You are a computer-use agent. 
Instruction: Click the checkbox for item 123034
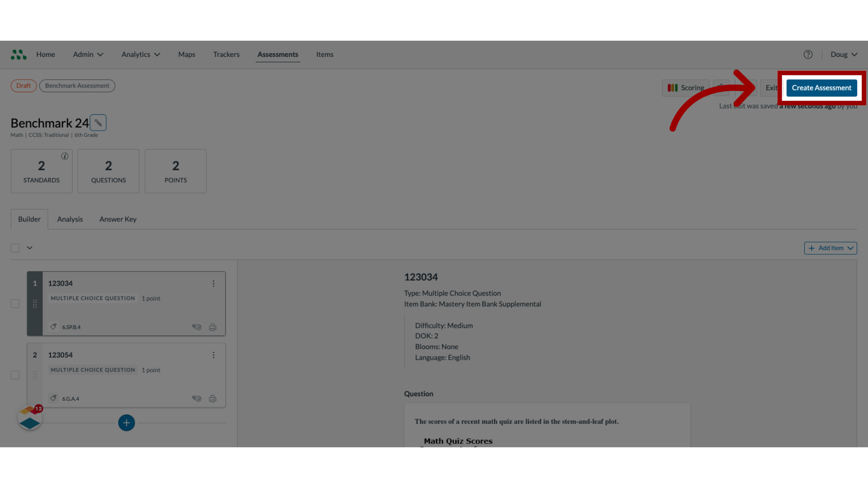click(15, 303)
